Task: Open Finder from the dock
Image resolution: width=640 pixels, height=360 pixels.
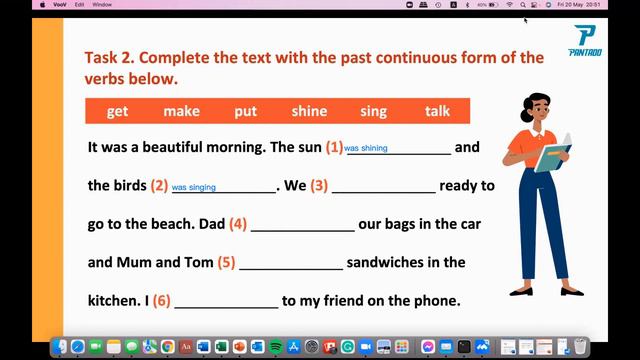Action: 60,347
